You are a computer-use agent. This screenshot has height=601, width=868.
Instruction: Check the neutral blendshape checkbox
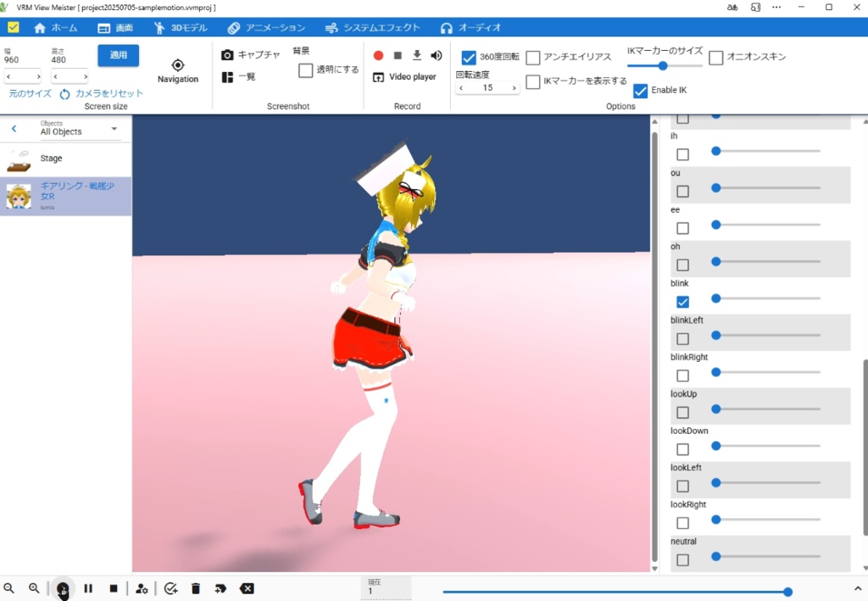click(x=683, y=560)
